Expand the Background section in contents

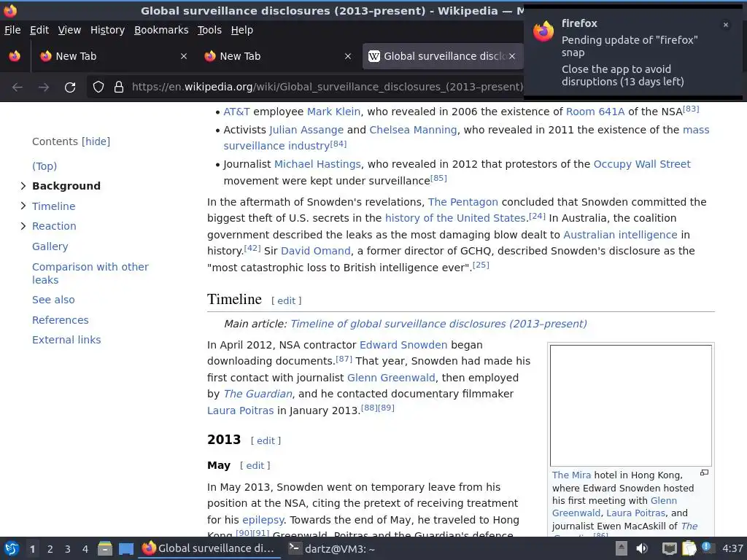pyautogui.click(x=23, y=186)
